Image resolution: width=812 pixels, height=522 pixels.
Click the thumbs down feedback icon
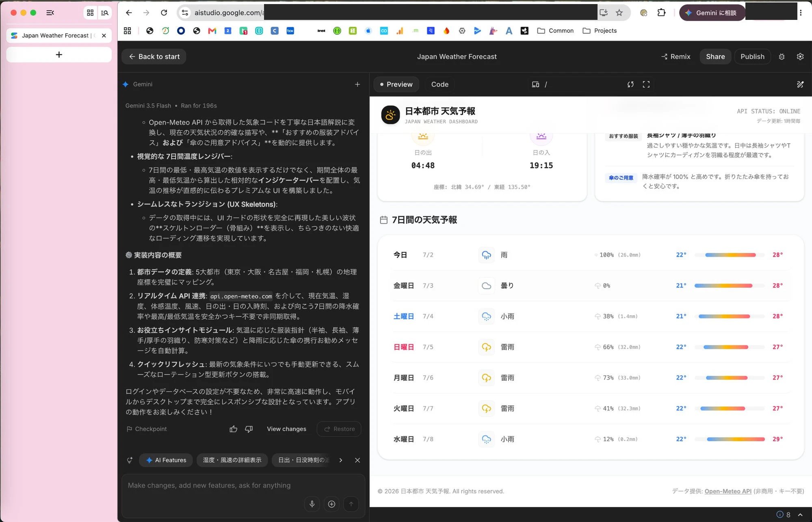[x=249, y=429]
